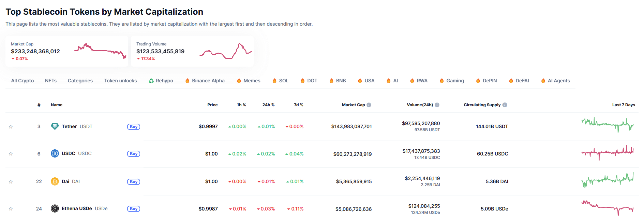Click the Buy button for USDC

[134, 154]
